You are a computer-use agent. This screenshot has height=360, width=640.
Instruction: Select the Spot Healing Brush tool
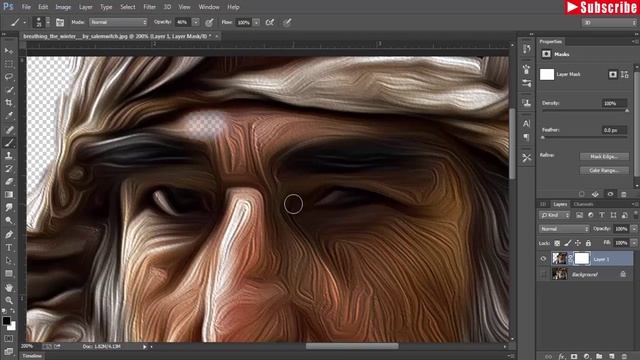(9, 130)
